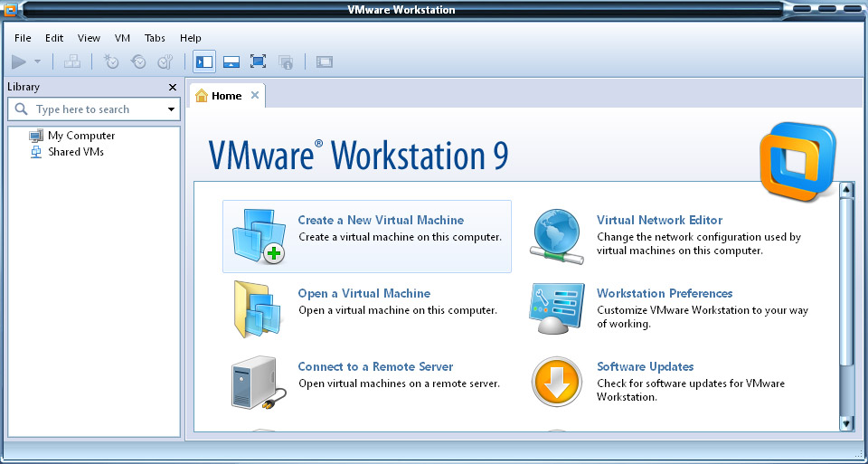Select Shared VMs in the library tree
Viewport: 868px width, 464px height.
tap(76, 152)
